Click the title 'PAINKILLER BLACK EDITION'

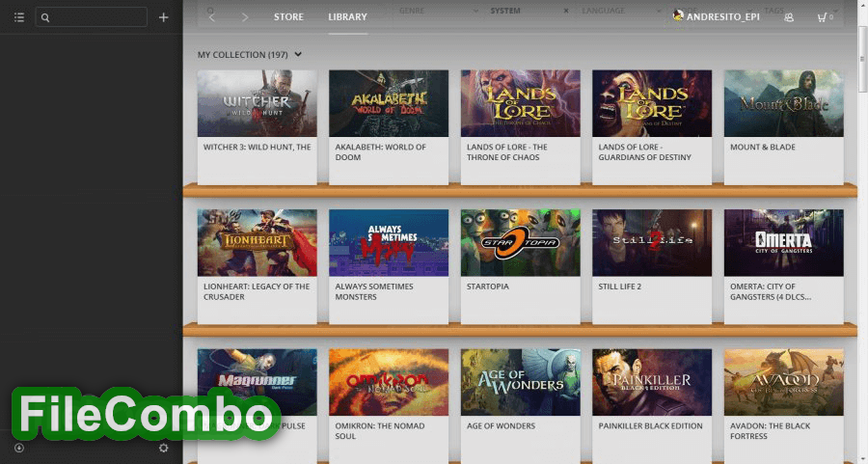tap(650, 425)
